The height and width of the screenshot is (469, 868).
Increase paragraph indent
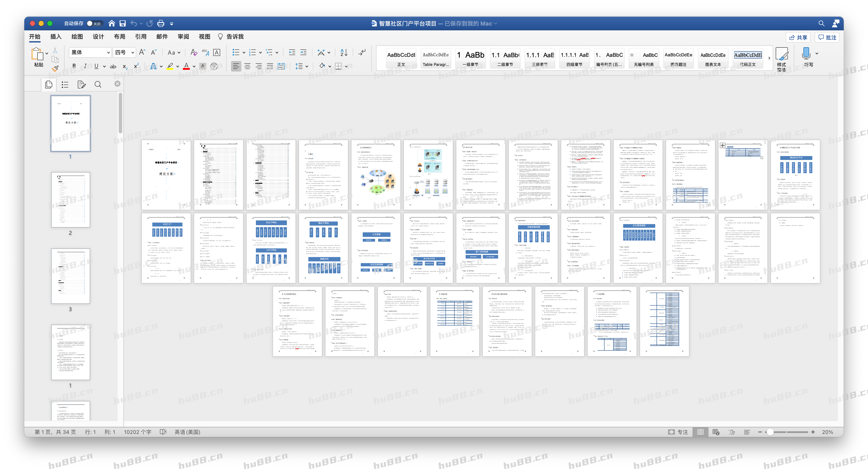pos(303,52)
